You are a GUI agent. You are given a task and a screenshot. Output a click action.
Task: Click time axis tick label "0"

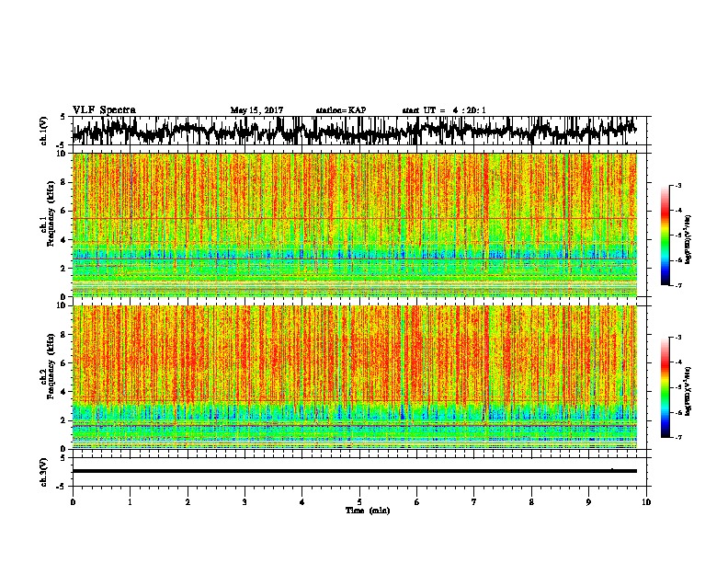[x=73, y=502]
